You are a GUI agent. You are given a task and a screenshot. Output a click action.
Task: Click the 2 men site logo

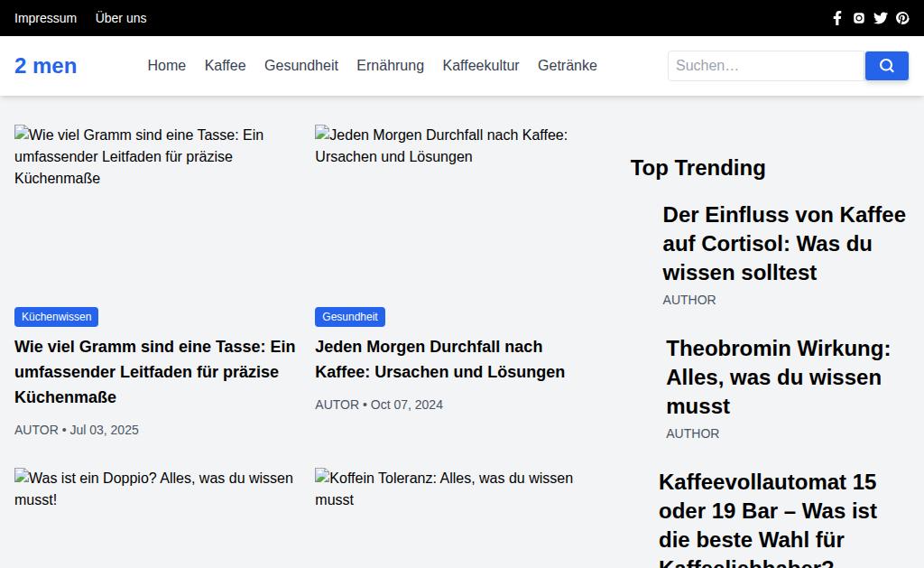[x=45, y=66]
